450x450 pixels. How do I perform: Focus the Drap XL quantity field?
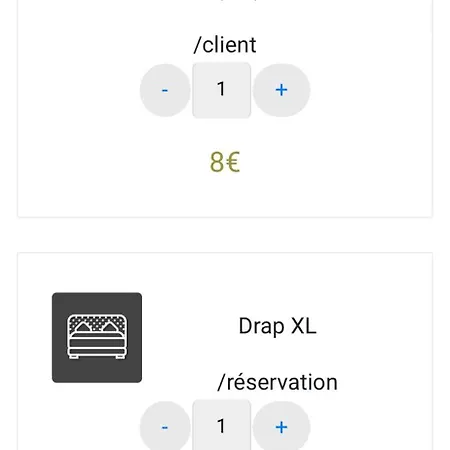(222, 425)
